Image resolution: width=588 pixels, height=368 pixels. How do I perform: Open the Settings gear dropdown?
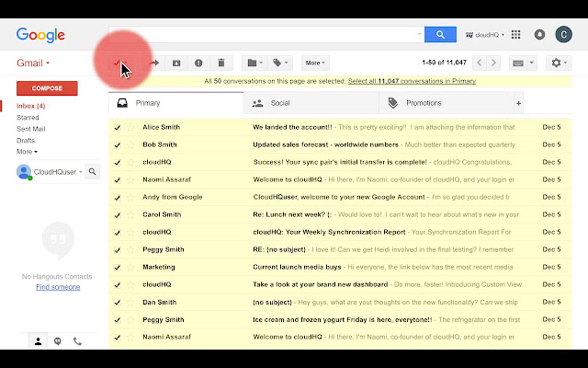(559, 63)
